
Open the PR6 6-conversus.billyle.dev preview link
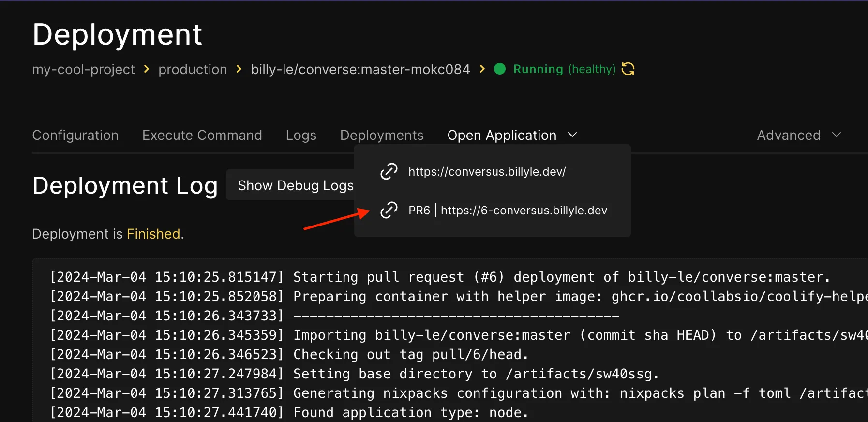[x=508, y=211]
